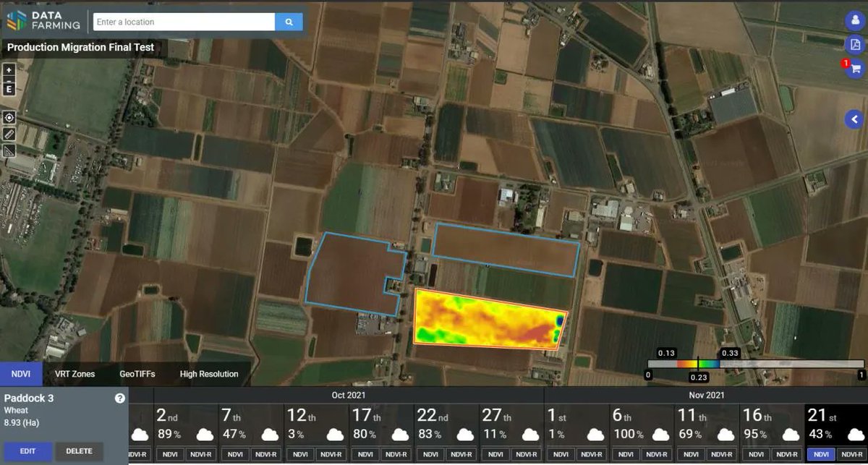
Task: View NDVI for October 2nd
Action: tap(170, 456)
